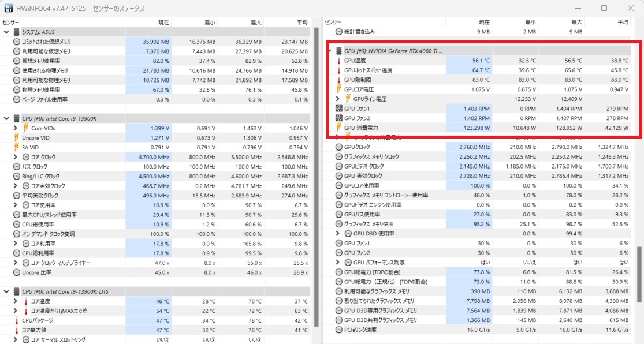Click the thermometer icon of GPU温度

pos(339,61)
